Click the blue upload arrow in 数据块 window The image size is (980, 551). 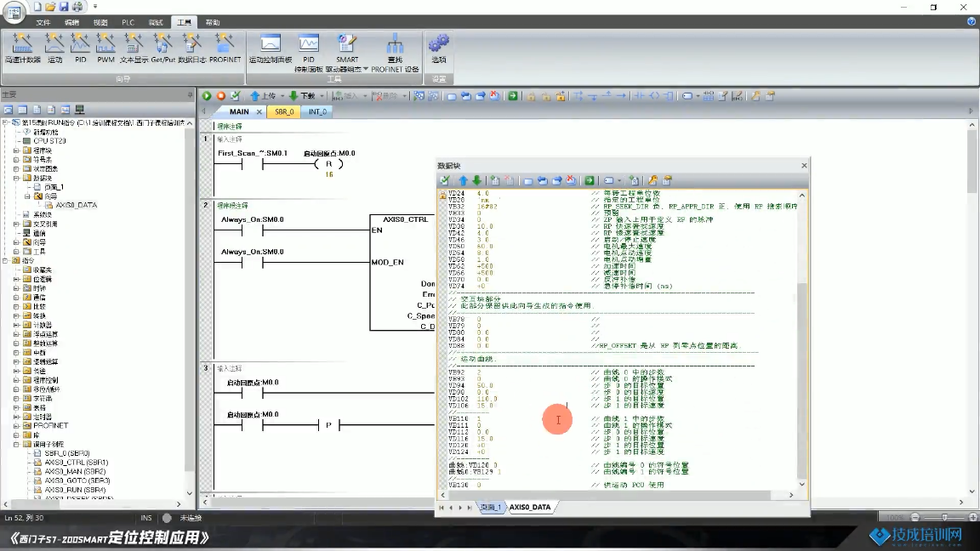click(463, 180)
